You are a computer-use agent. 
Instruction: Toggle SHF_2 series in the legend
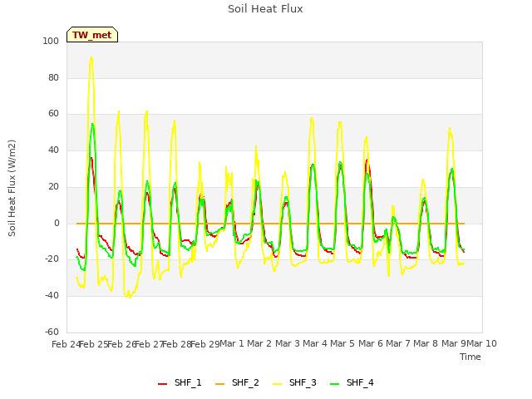(x=237, y=383)
